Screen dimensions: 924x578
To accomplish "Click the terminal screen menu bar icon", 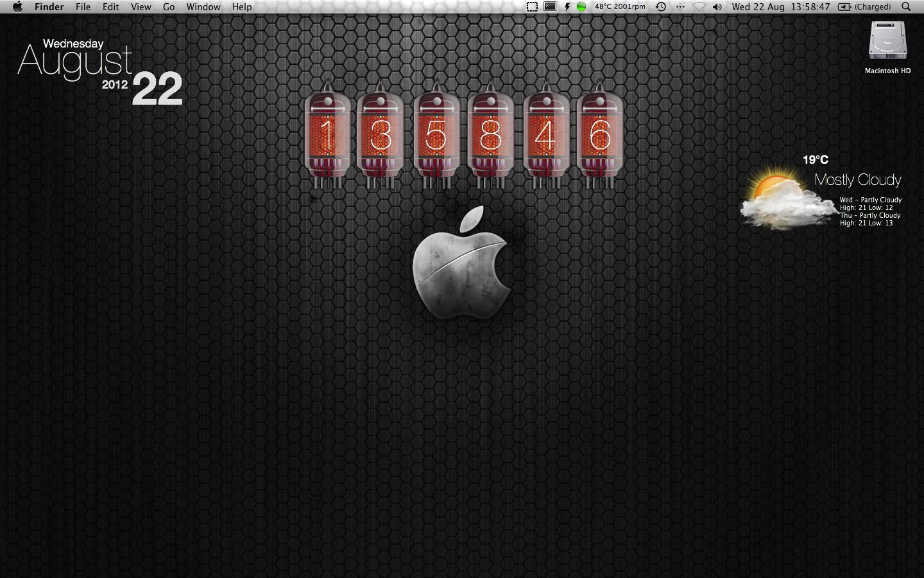I will pos(550,7).
